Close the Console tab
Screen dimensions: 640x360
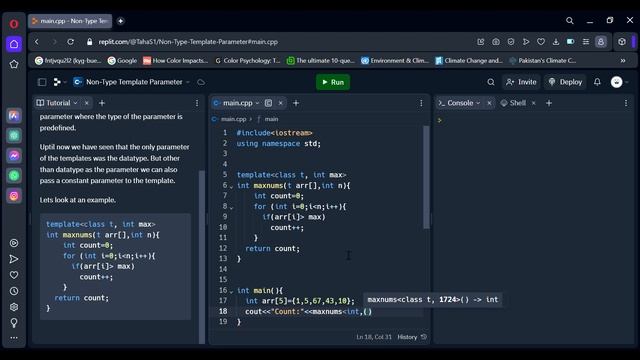pos(489,103)
